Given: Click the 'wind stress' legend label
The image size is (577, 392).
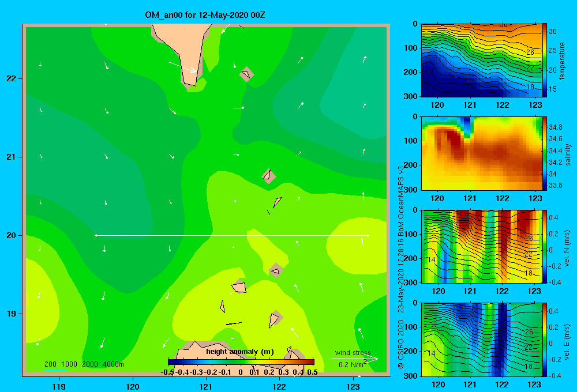Looking at the screenshot, I should (353, 353).
